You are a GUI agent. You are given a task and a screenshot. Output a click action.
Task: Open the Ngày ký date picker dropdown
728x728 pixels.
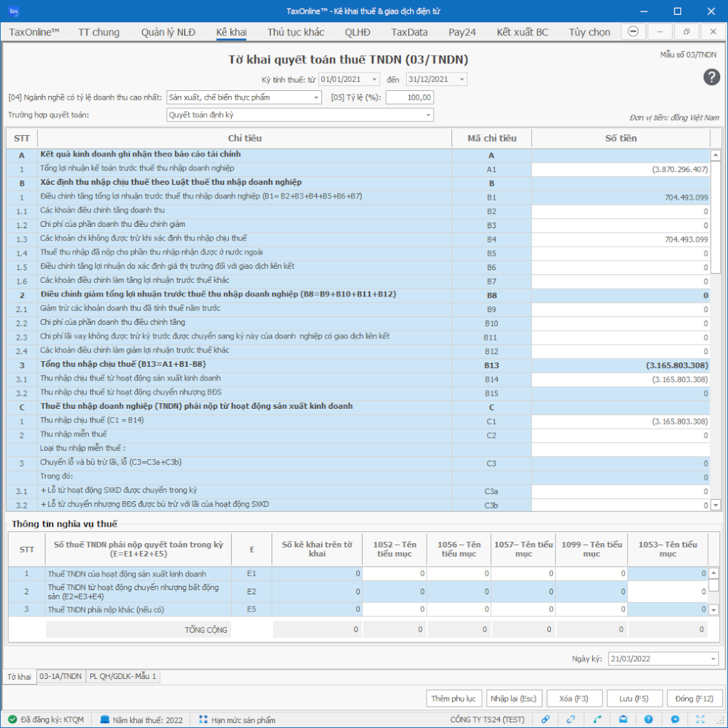[712, 659]
